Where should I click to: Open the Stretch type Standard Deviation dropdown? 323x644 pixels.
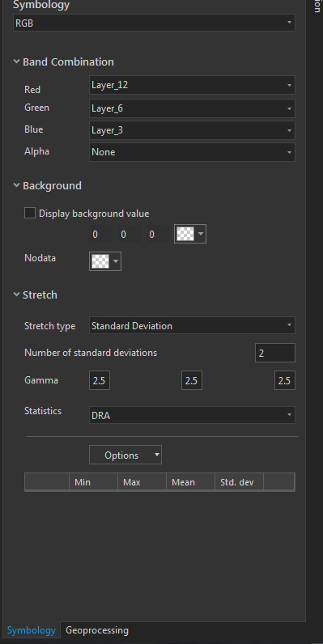pyautogui.click(x=192, y=326)
